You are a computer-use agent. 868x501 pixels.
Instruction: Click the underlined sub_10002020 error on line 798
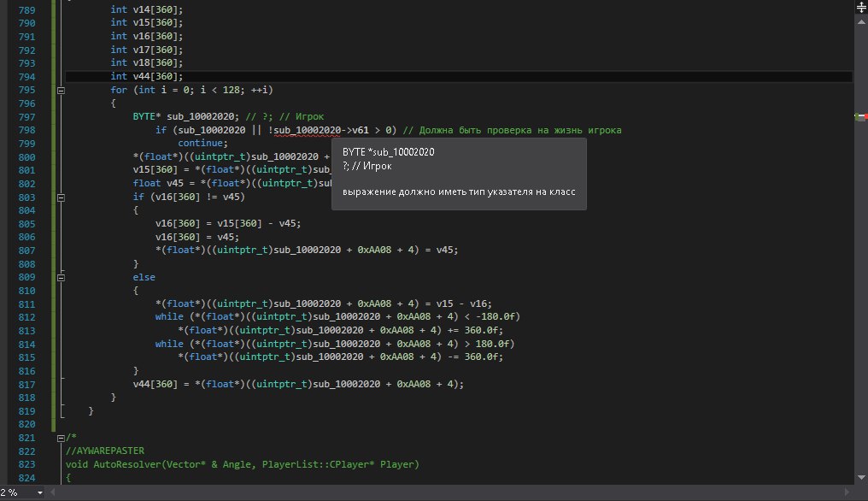[307, 130]
